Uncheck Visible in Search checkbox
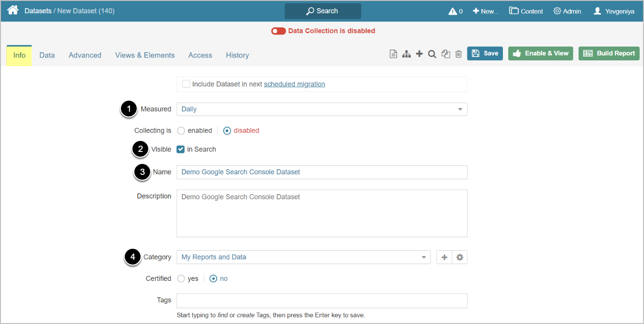This screenshot has height=324, width=644. (x=180, y=149)
